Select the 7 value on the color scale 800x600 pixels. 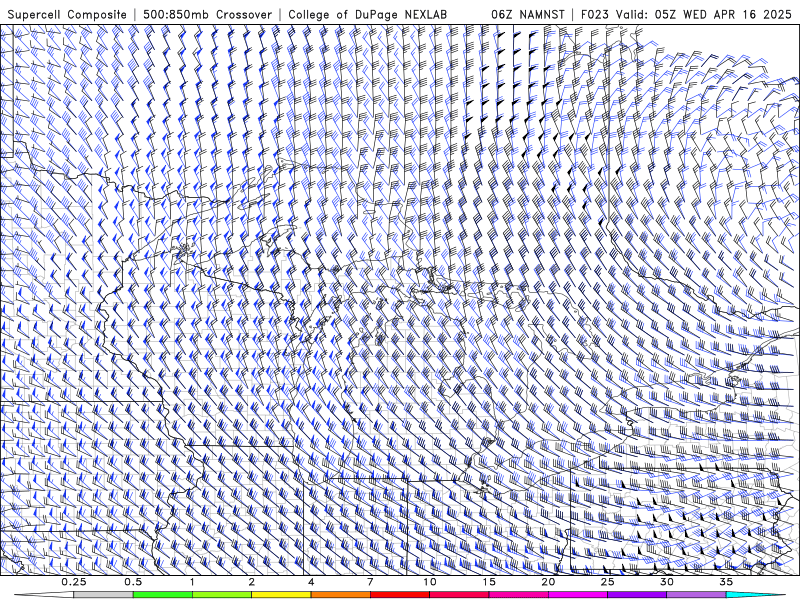pos(370,582)
